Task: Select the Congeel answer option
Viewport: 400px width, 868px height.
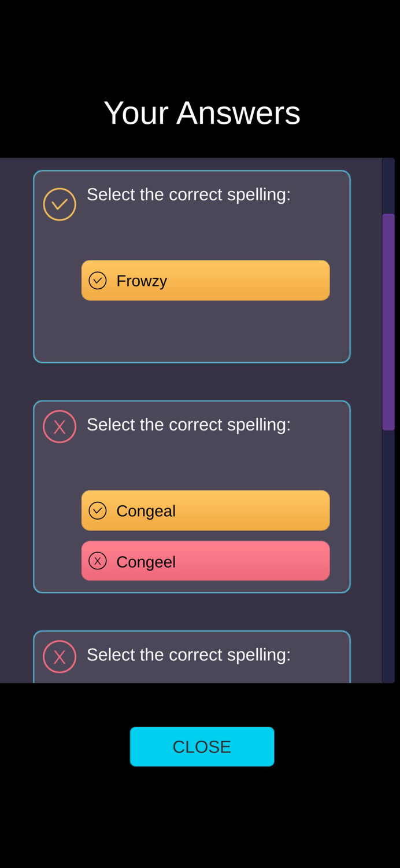Action: [x=205, y=561]
